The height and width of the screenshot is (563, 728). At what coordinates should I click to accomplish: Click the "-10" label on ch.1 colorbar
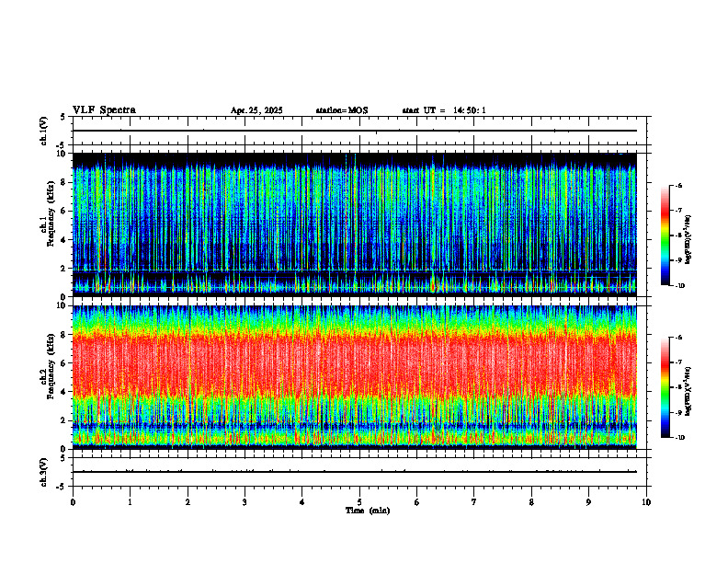[680, 286]
